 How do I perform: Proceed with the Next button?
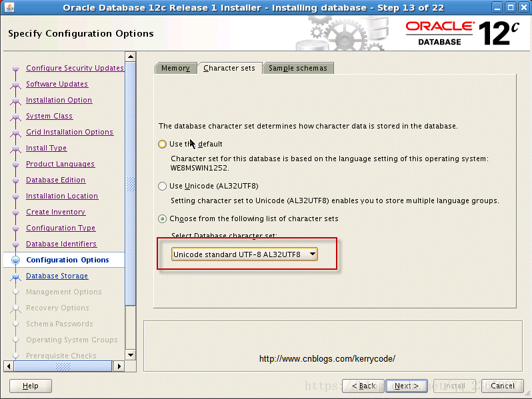tap(407, 386)
